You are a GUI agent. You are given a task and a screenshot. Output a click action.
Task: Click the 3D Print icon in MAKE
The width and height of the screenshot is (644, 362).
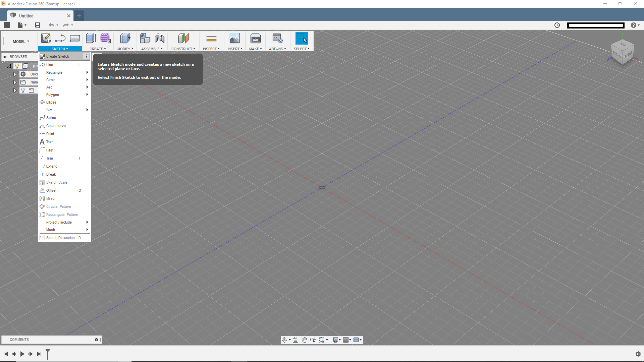pyautogui.click(x=256, y=38)
